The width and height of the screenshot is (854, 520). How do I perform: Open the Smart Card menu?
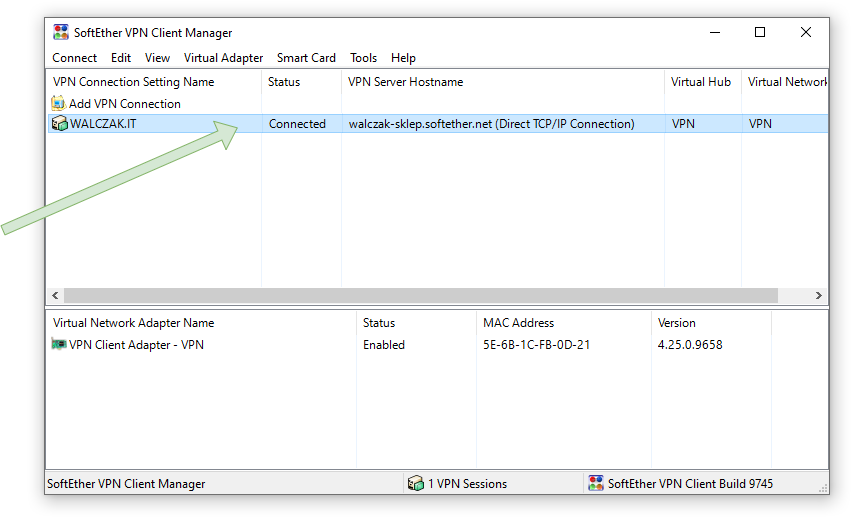click(x=306, y=58)
